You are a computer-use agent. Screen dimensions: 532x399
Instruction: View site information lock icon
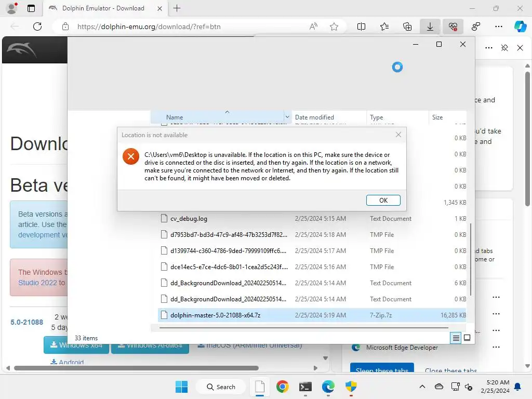pos(65,26)
